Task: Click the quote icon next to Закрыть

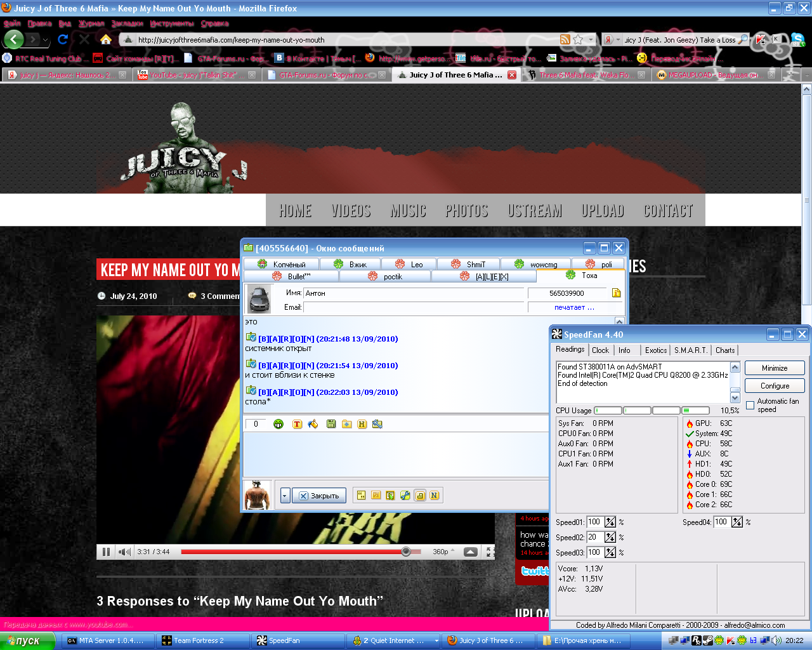Action: [x=362, y=495]
